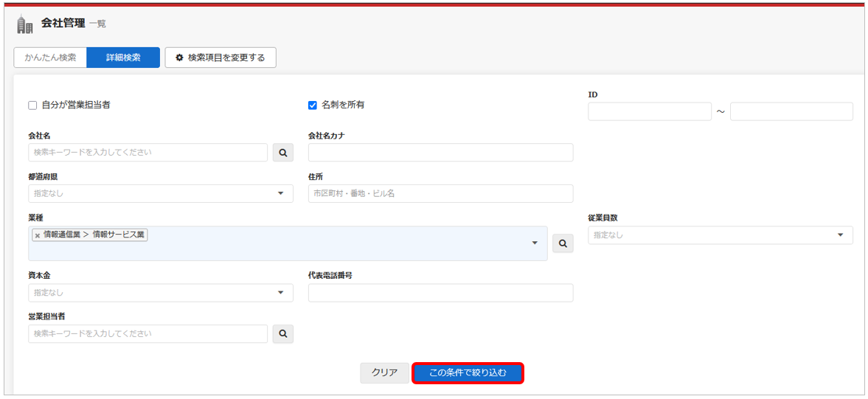Image resolution: width=868 pixels, height=399 pixels.
Task: Uncheck the 名刺を所有 checkbox
Action: pyautogui.click(x=312, y=105)
